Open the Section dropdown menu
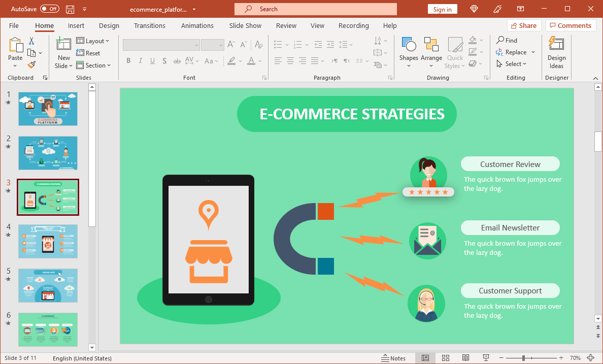Viewport: 603px width, 364px height. pos(94,65)
